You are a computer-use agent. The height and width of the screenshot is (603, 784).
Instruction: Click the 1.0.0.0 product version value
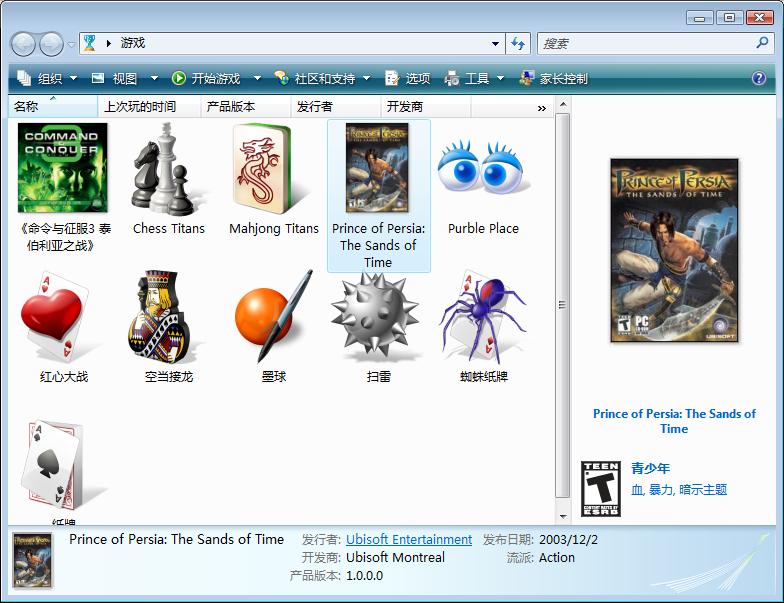coord(364,576)
